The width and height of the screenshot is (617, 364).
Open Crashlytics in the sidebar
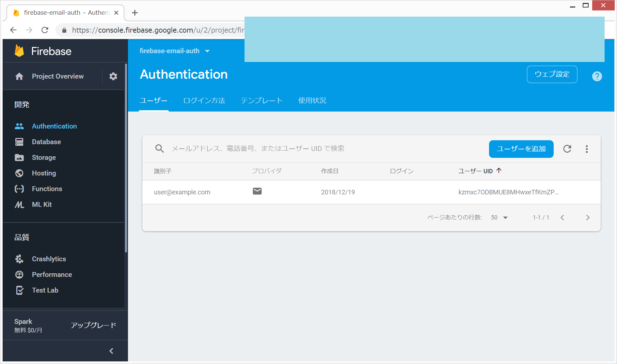49,259
